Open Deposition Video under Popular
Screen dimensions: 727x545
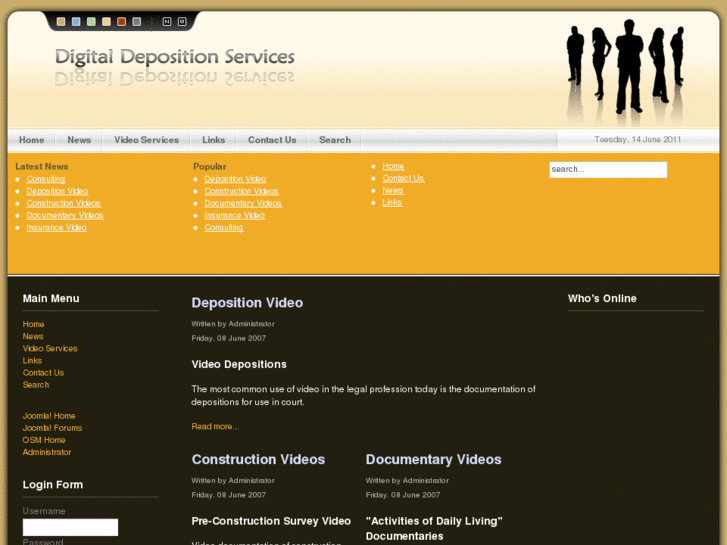click(235, 179)
